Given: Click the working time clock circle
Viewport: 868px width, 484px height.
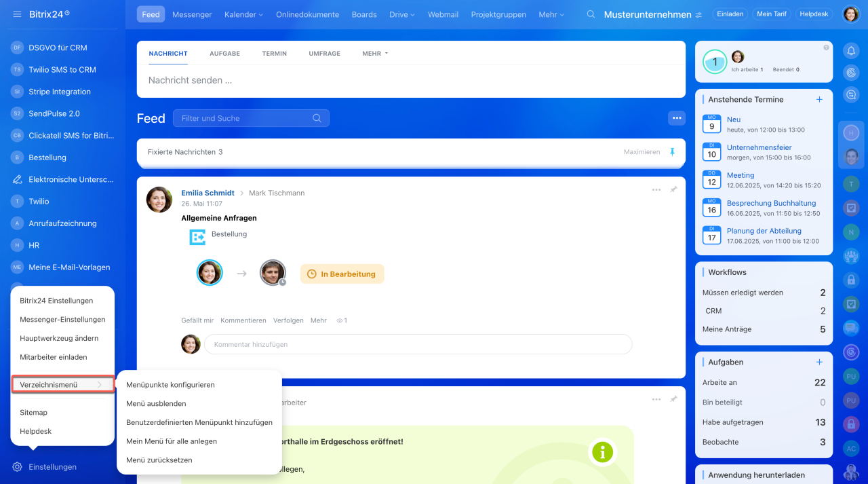Looking at the screenshot, I should coord(715,62).
